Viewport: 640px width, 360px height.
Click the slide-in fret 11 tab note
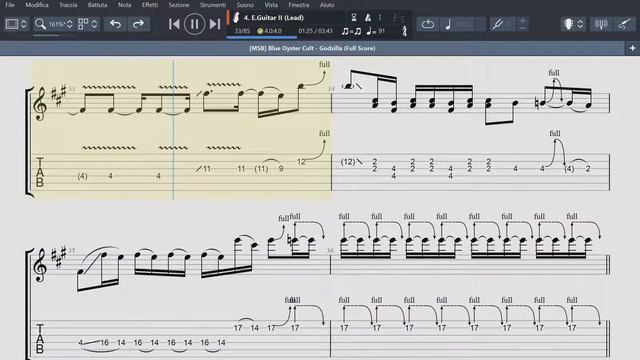click(x=207, y=169)
